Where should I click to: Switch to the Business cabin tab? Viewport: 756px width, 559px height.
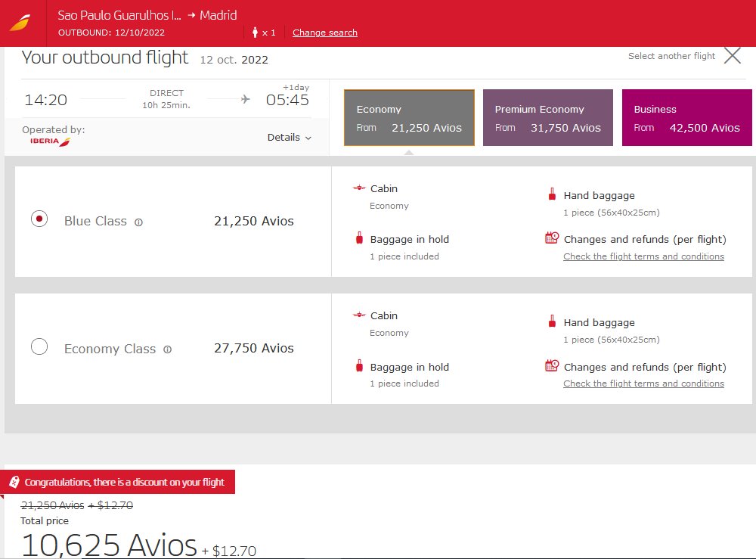(686, 118)
